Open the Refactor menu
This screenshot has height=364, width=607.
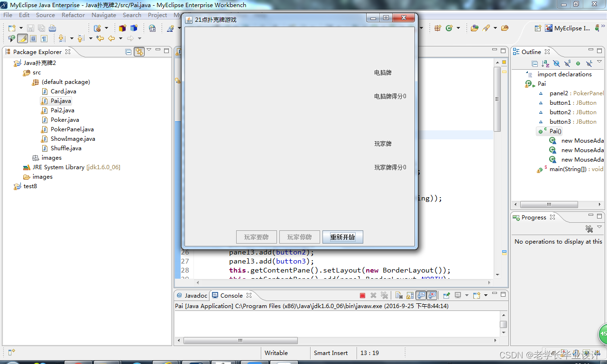coord(73,15)
